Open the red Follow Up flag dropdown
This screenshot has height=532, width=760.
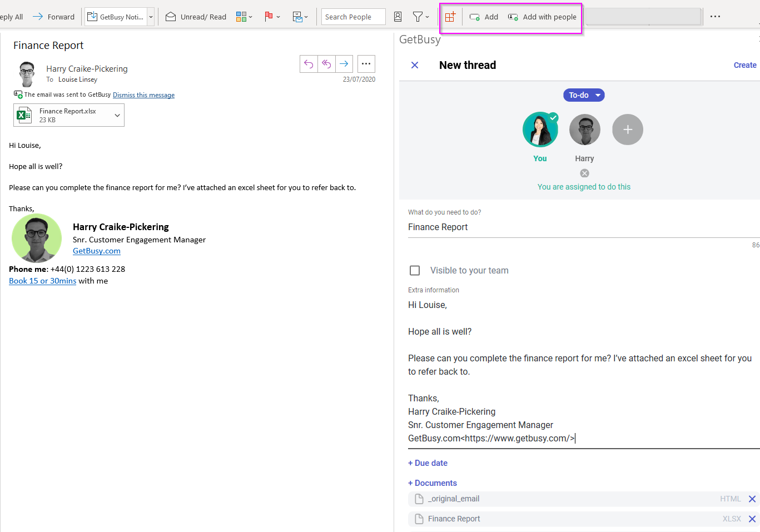272,17
